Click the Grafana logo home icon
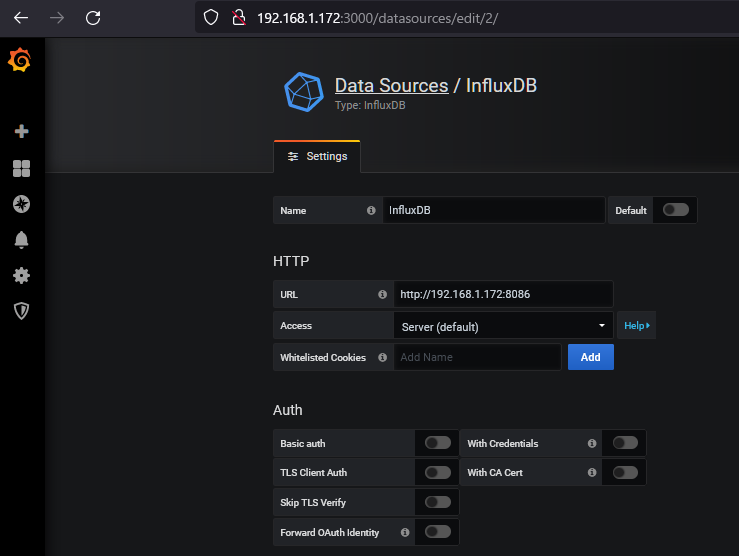Viewport: 739px width, 556px height. point(20,61)
